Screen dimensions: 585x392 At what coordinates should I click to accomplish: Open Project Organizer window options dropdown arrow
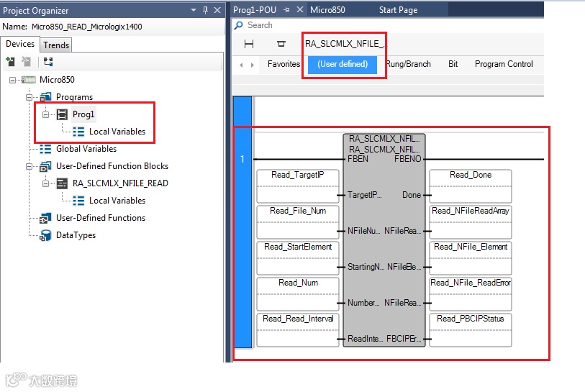click(x=194, y=10)
